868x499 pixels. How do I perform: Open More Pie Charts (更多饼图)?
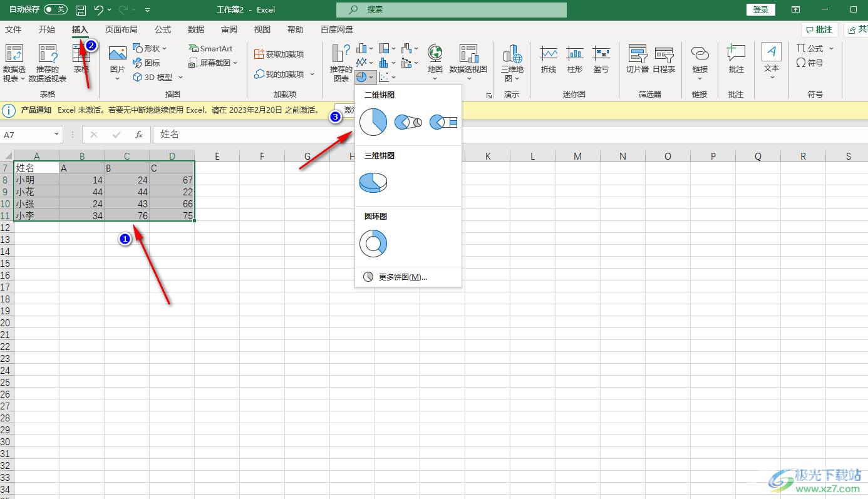tap(408, 277)
